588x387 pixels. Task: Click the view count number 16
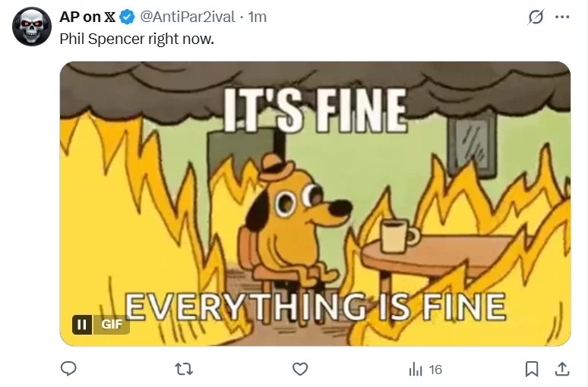pyautogui.click(x=435, y=370)
